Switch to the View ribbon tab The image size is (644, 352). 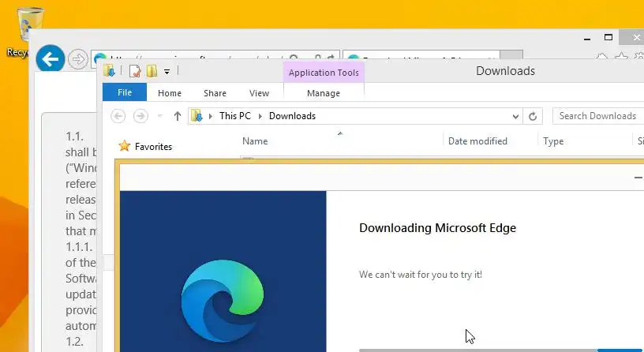[x=259, y=93]
